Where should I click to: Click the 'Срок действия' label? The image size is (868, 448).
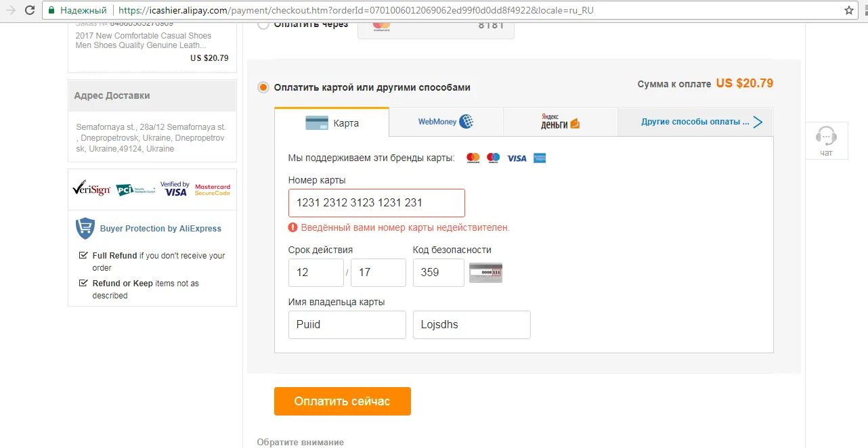320,250
